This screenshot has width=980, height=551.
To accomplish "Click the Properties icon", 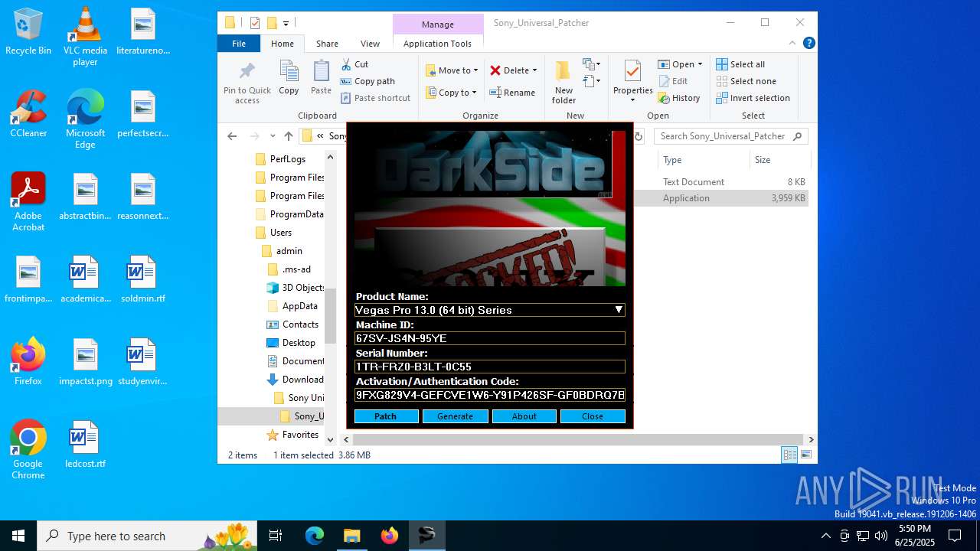I will click(632, 73).
